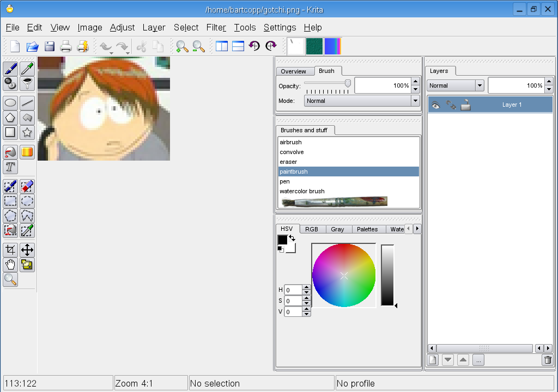The width and height of the screenshot is (558, 392).
Task: Decrease the S saturation value
Action: [306, 303]
